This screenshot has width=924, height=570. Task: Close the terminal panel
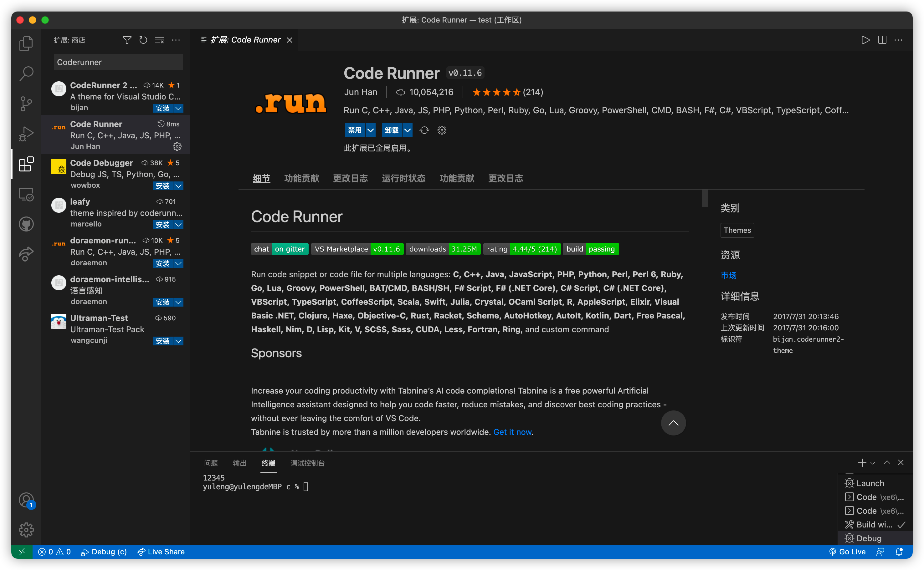901,463
